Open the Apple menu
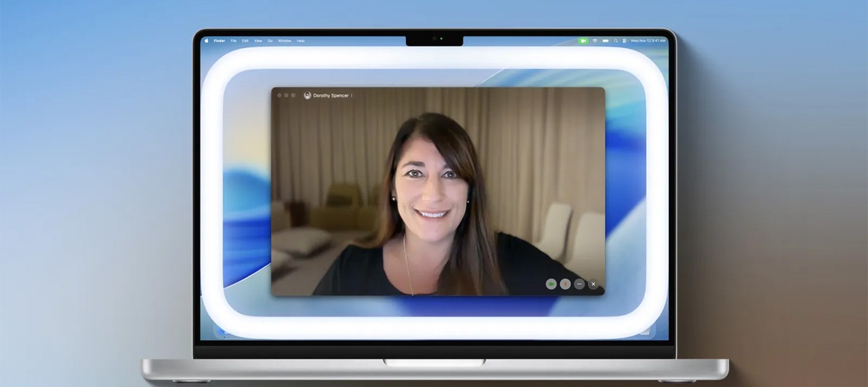The width and height of the screenshot is (868, 387). (207, 41)
